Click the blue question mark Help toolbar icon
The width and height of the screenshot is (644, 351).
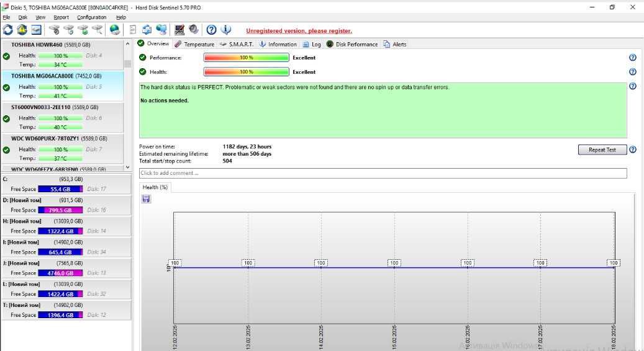pyautogui.click(x=211, y=30)
